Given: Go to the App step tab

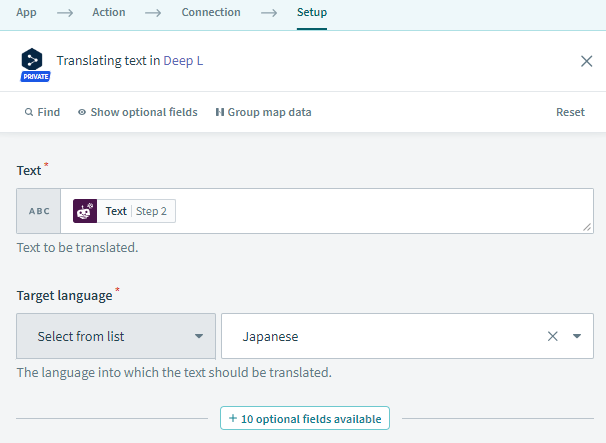Looking at the screenshot, I should 26,12.
